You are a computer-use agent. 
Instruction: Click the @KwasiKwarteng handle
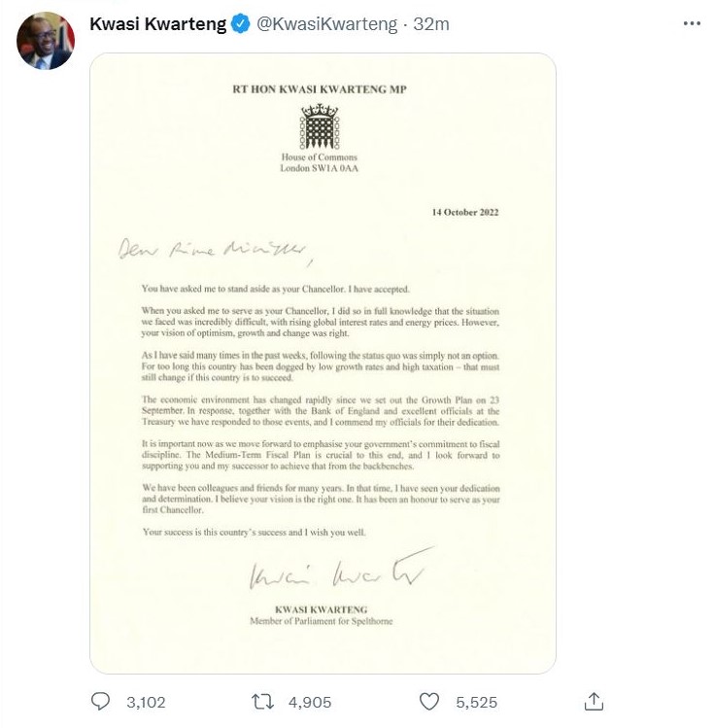(x=326, y=25)
